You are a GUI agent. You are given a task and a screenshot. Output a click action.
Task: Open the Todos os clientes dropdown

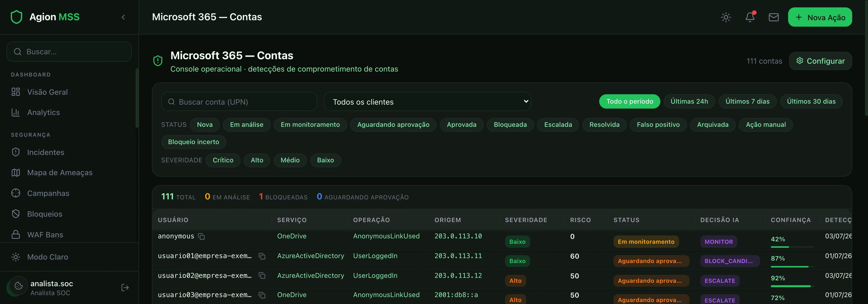point(427,102)
